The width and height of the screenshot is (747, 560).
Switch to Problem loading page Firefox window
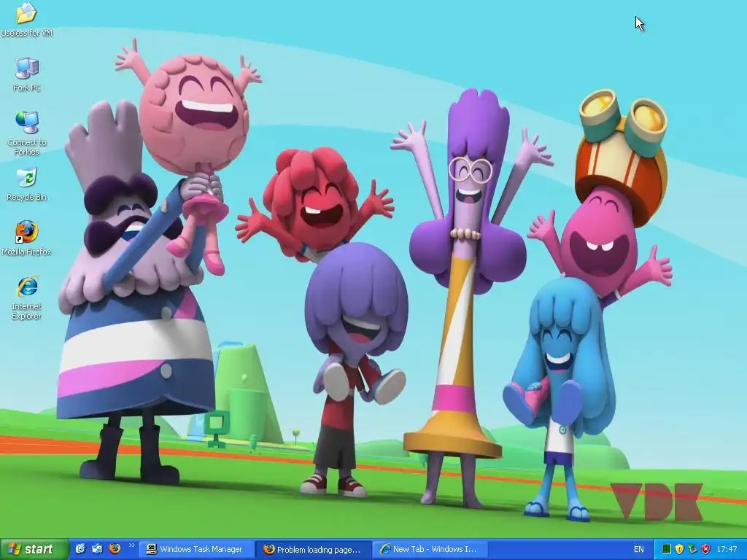[313, 550]
